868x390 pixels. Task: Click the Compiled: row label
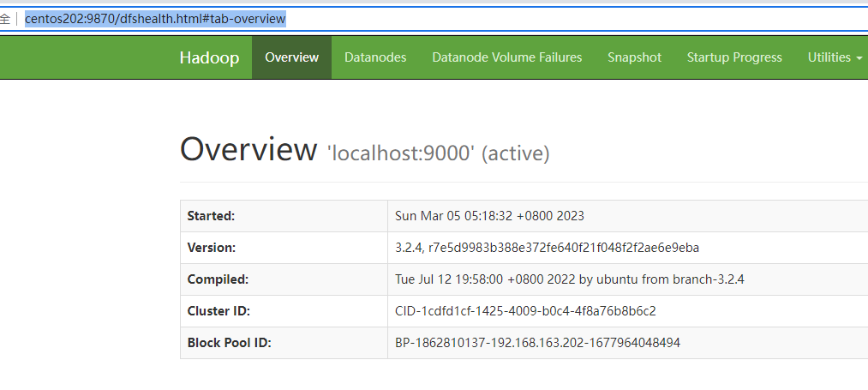(x=218, y=279)
